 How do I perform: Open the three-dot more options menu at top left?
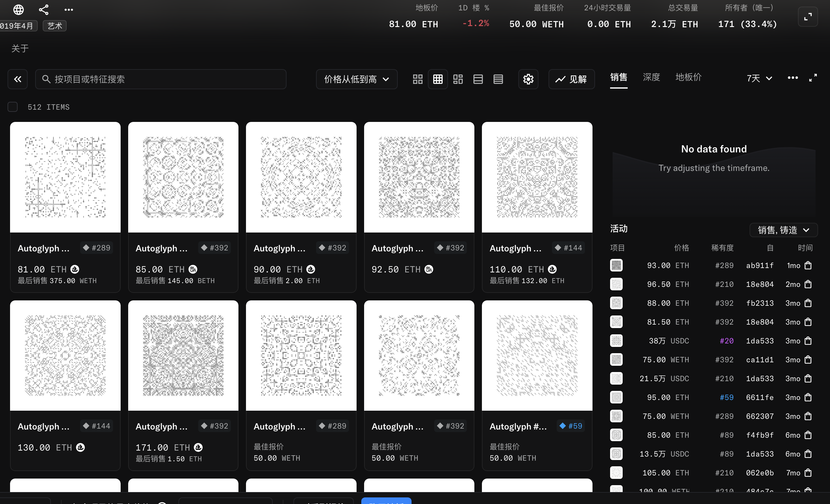click(x=69, y=9)
